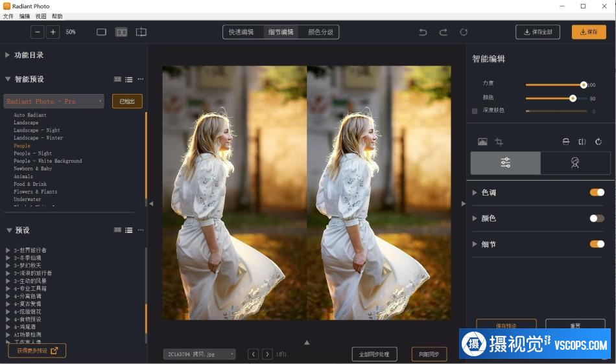Click the 向前同步 button
This screenshot has width=616, height=364.
[429, 354]
